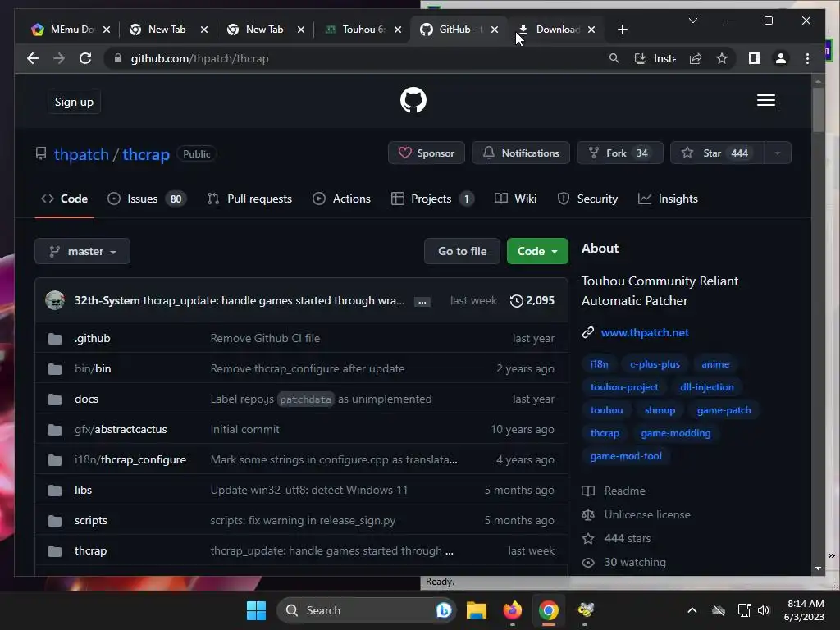Open the Readme link

(x=624, y=491)
